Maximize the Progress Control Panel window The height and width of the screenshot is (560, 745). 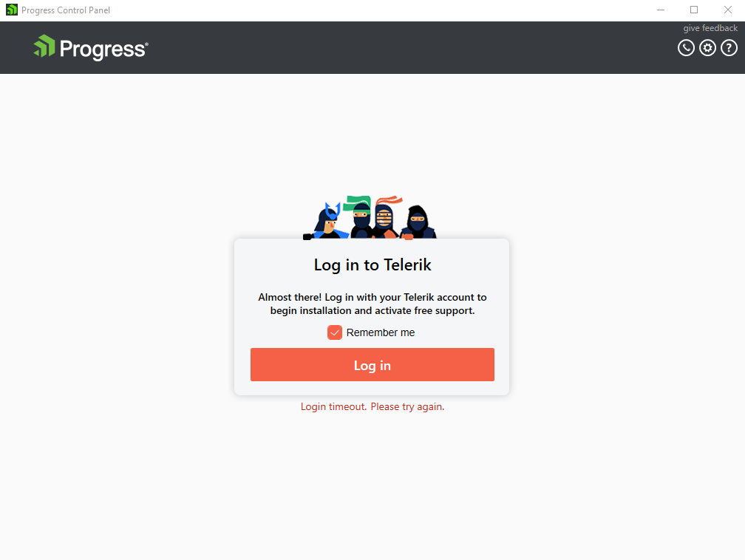[x=694, y=10]
